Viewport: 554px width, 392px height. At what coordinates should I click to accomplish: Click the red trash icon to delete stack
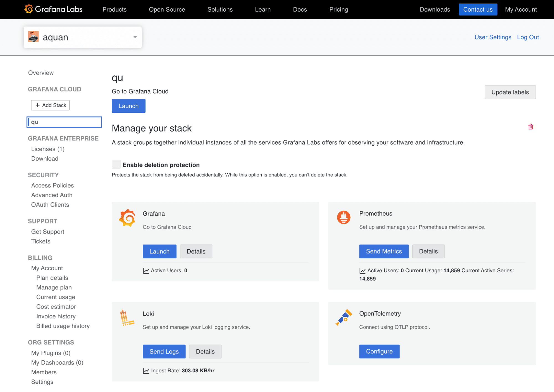click(x=531, y=127)
